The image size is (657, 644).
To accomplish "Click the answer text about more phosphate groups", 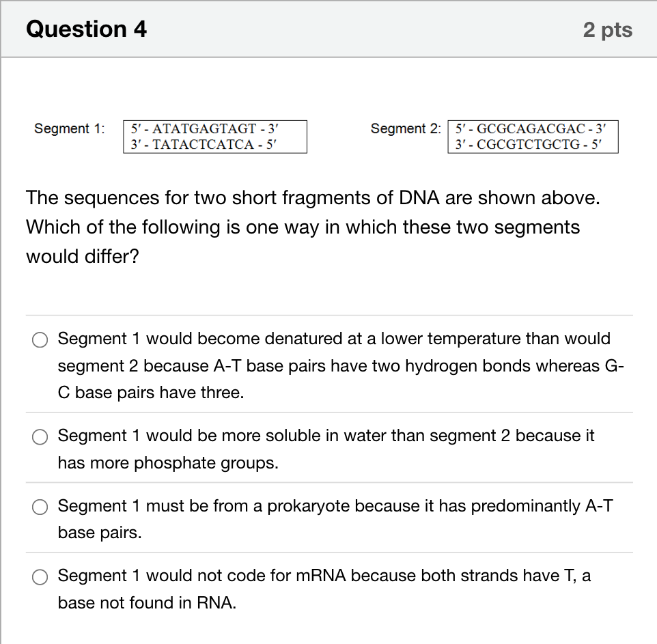I will pos(326,449).
